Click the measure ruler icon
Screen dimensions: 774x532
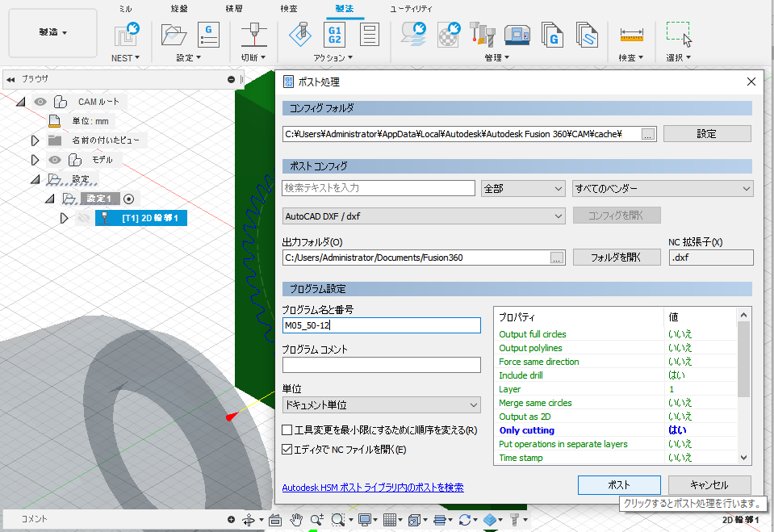[631, 35]
